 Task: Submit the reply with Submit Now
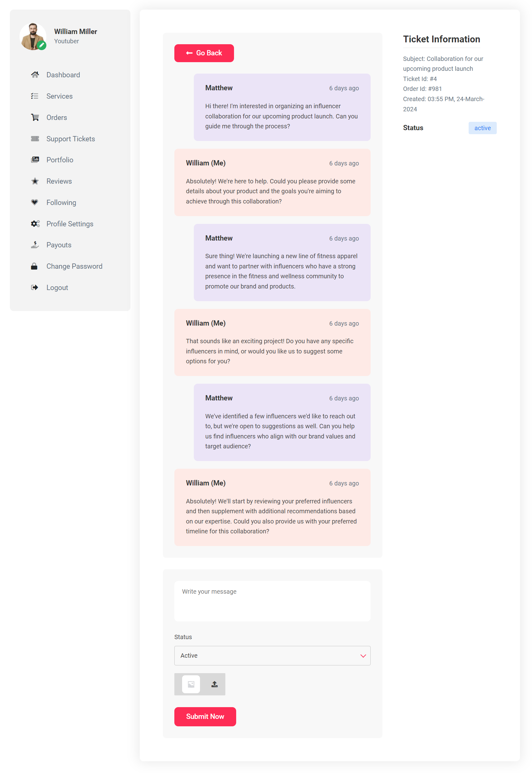pos(205,717)
